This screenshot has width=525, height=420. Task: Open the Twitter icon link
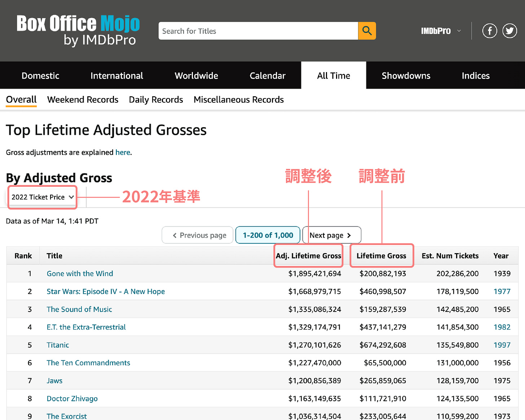coord(509,31)
